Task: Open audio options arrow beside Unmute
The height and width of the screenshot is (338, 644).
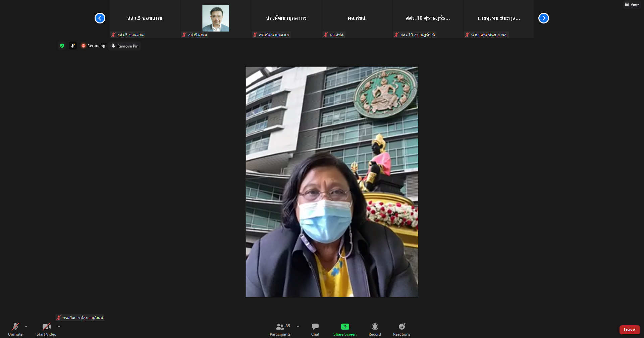Action: pos(26,327)
